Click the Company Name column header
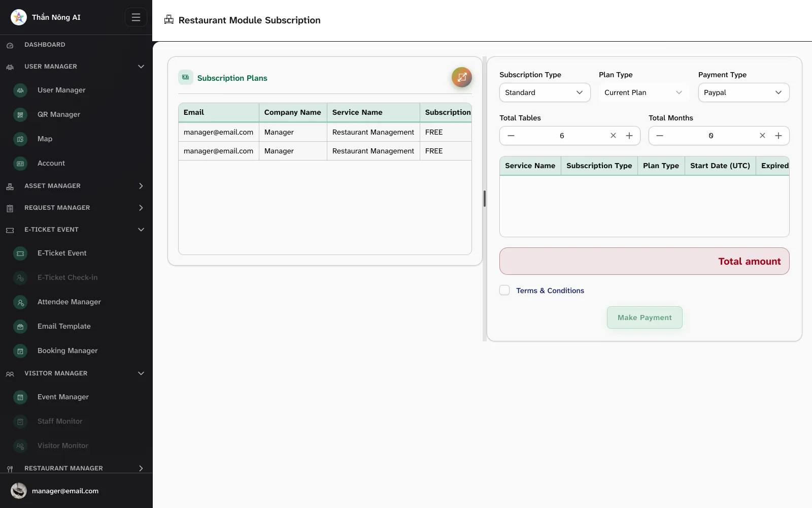The width and height of the screenshot is (812, 508). pos(293,112)
